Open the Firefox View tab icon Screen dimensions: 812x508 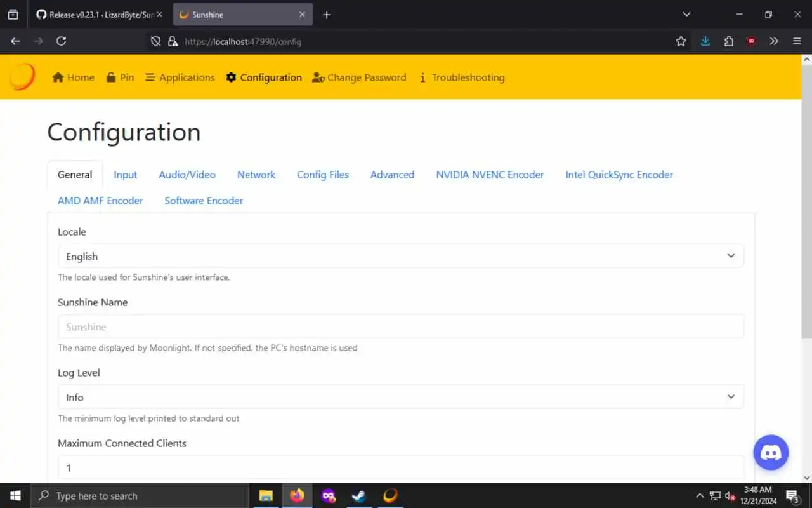13,14
